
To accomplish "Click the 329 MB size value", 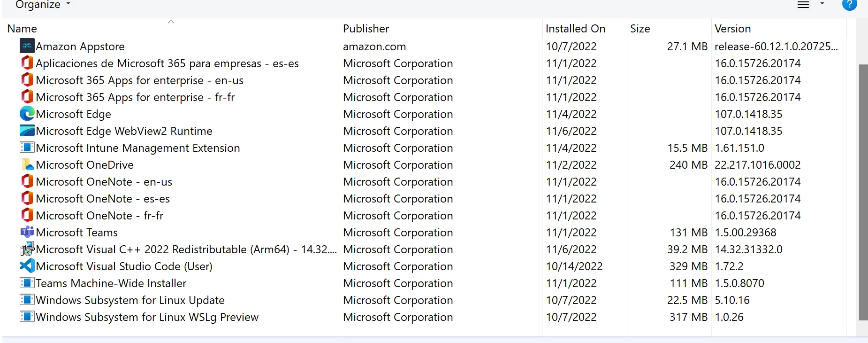I will click(x=688, y=266).
